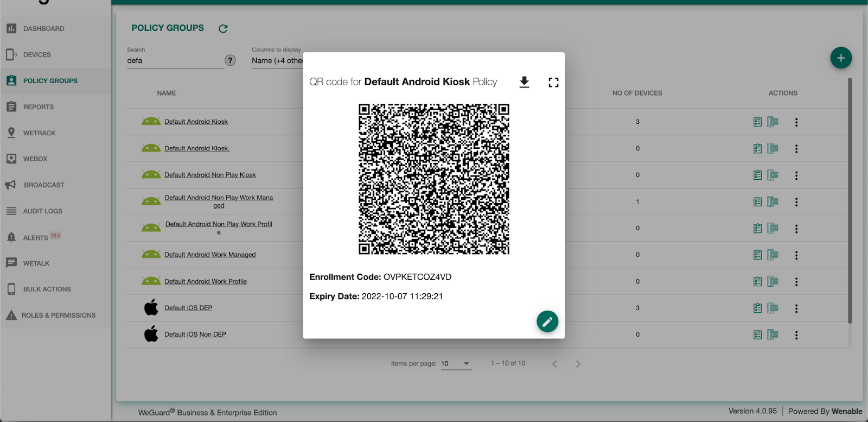
Task: Open search help question mark
Action: tap(231, 60)
